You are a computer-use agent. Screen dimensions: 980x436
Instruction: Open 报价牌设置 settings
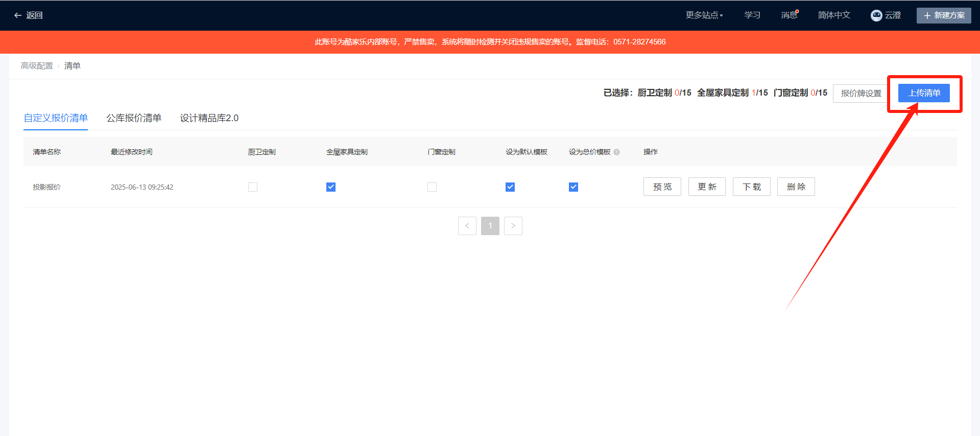861,94
